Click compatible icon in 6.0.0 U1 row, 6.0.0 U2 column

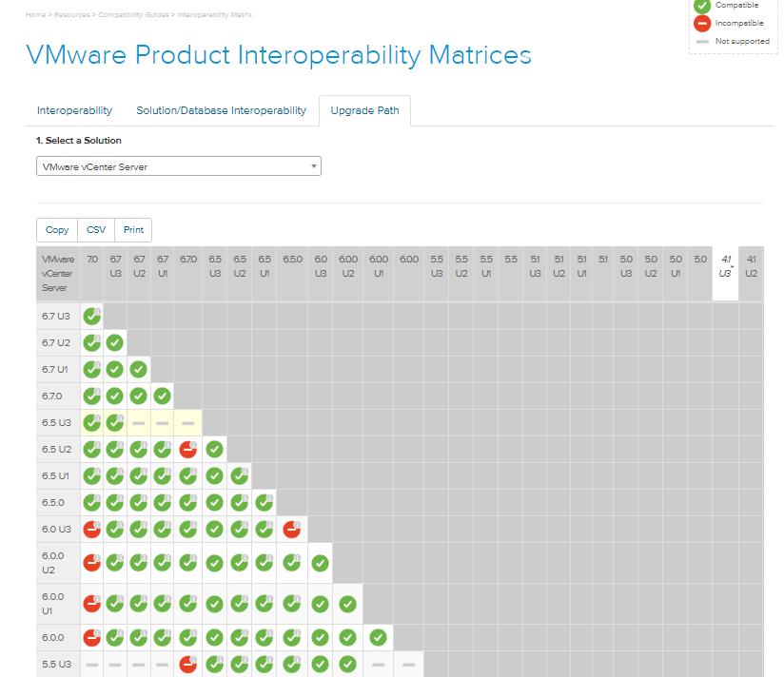point(347,604)
